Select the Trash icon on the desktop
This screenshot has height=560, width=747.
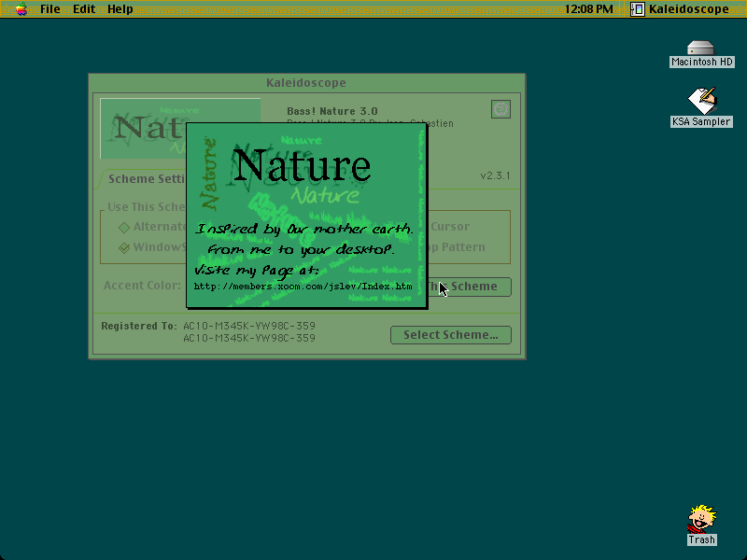[x=702, y=525]
